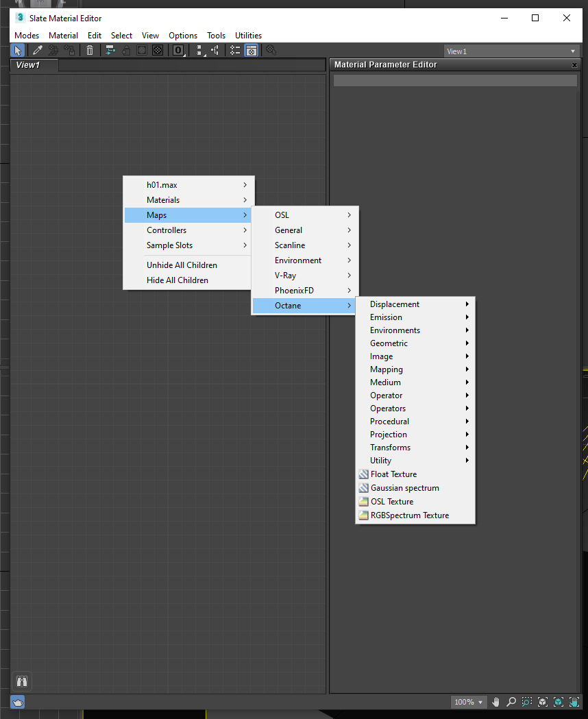Create an RGBSpectrum Texture map
588x719 pixels.
click(x=415, y=515)
